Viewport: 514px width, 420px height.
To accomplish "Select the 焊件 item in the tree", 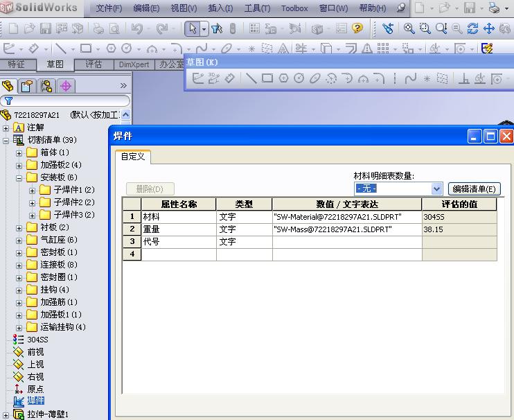I will (x=35, y=401).
